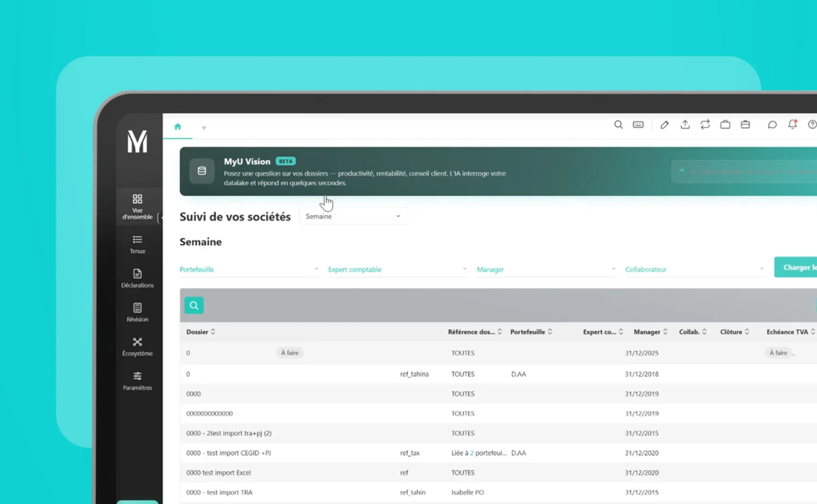The height and width of the screenshot is (504, 817).
Task: Expand the Portefeuille filter dropdown
Action: (249, 269)
